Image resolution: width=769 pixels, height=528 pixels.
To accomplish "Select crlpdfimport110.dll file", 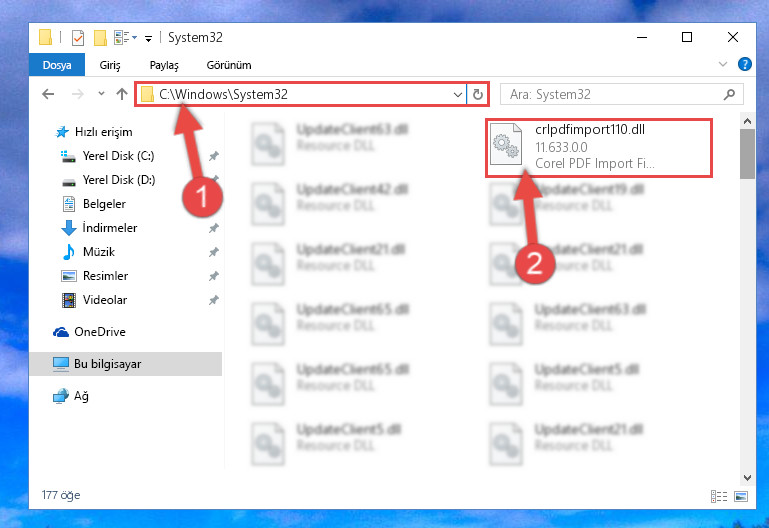I will [599, 148].
